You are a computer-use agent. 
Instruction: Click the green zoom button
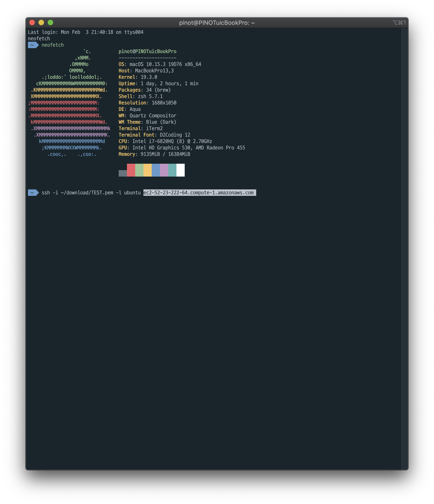(51, 22)
